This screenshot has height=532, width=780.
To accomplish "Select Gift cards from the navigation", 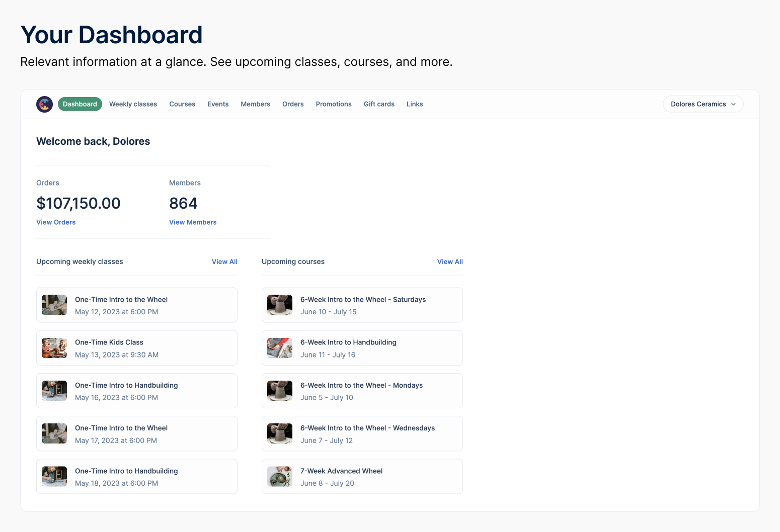I will tap(379, 104).
